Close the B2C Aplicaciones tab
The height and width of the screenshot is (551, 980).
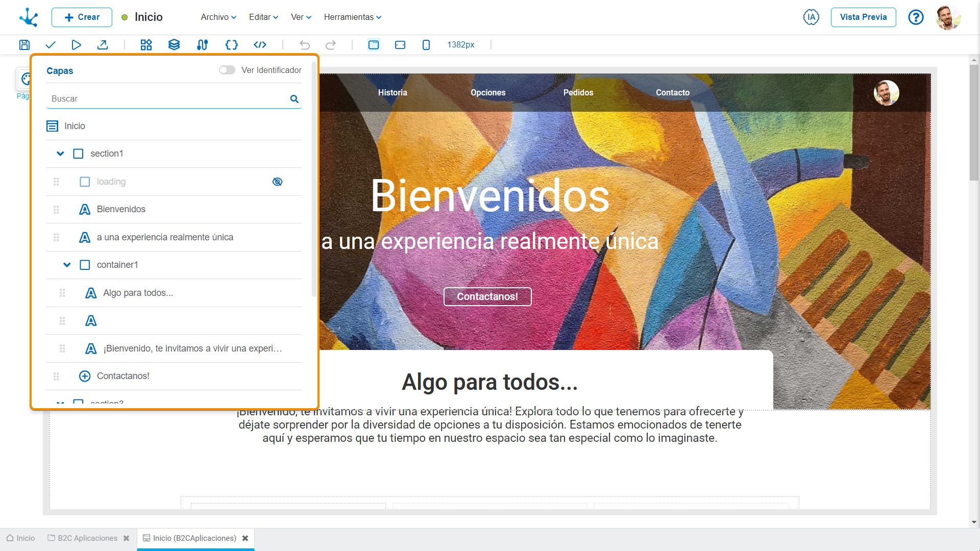[126, 538]
